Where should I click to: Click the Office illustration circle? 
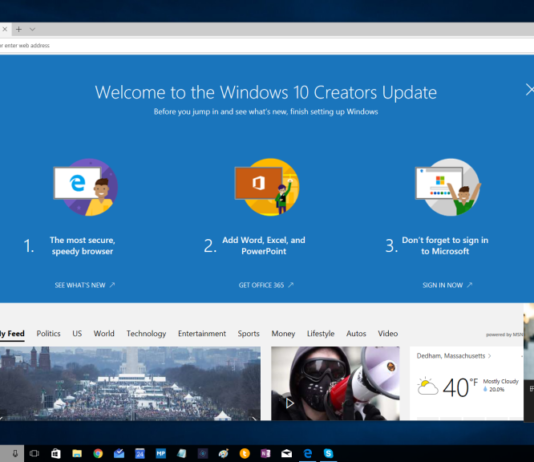(267, 187)
